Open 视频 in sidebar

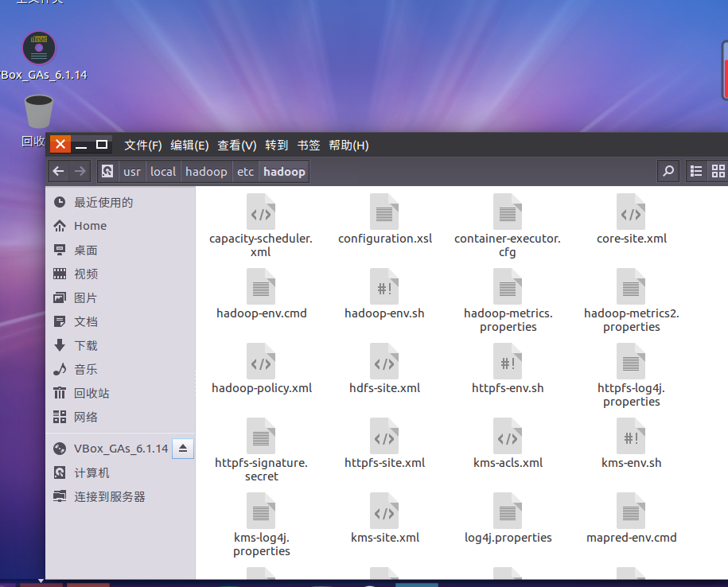coord(120,274)
